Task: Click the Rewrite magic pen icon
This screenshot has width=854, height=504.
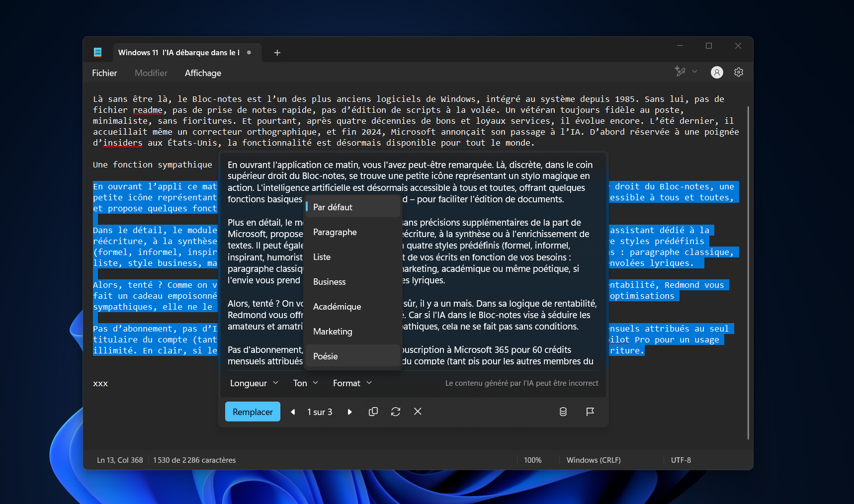Action: 680,72
